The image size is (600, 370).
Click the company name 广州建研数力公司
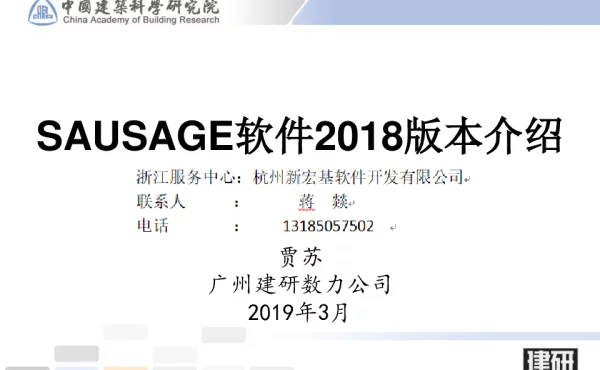tap(300, 285)
